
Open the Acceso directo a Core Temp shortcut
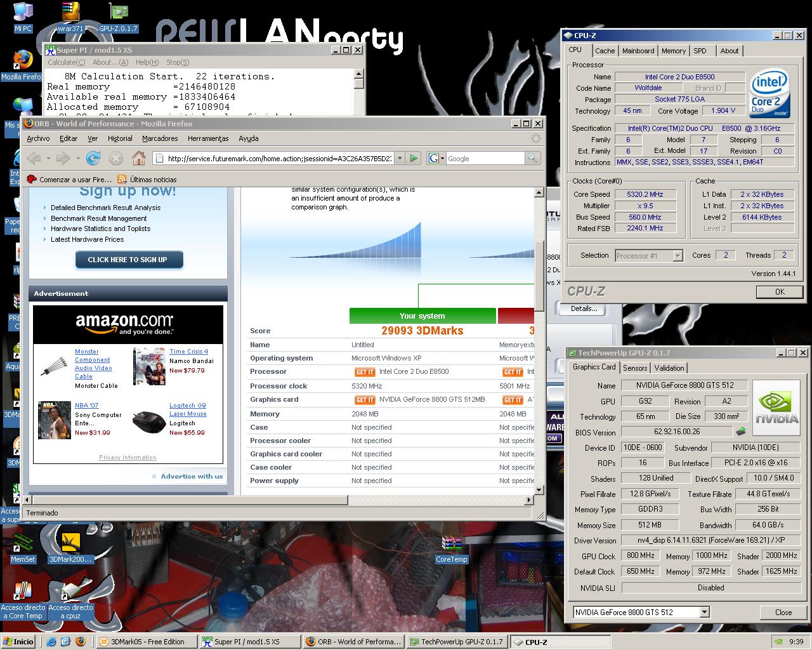(x=23, y=600)
